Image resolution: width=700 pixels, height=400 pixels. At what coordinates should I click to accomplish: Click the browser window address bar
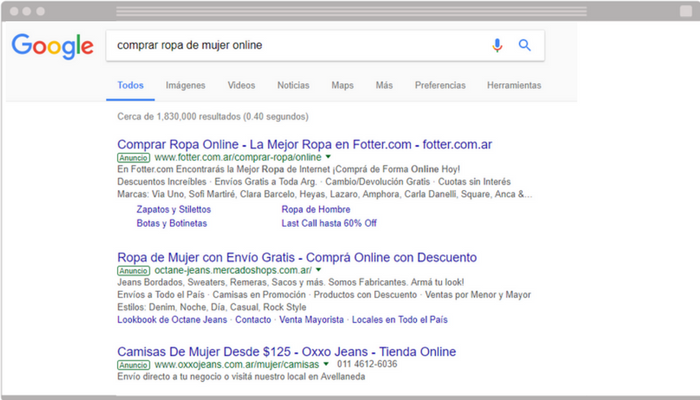(351, 11)
